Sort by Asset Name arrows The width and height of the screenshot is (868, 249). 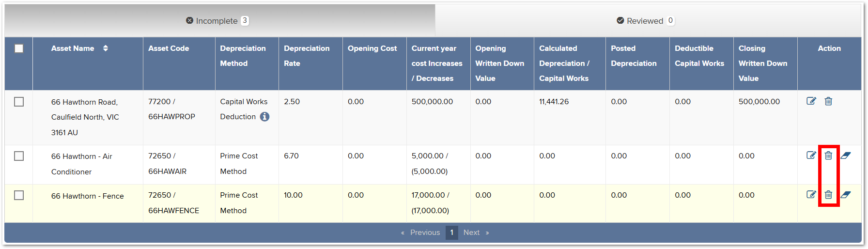pyautogui.click(x=106, y=48)
